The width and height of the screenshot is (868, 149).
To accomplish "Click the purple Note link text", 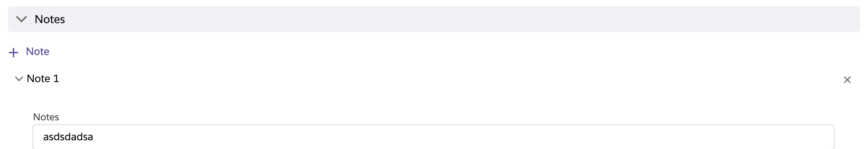I will pos(37,51).
